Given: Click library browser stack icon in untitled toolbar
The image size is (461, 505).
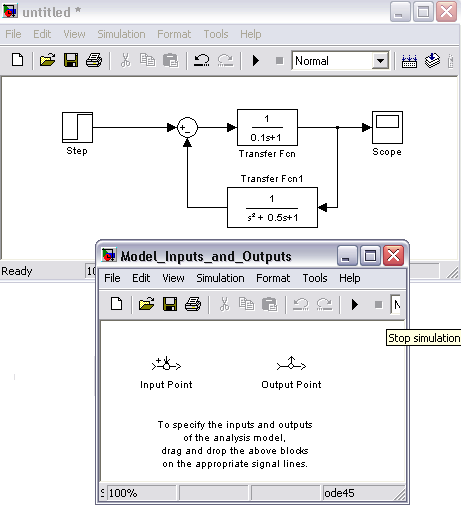Looking at the screenshot, I should [432, 60].
